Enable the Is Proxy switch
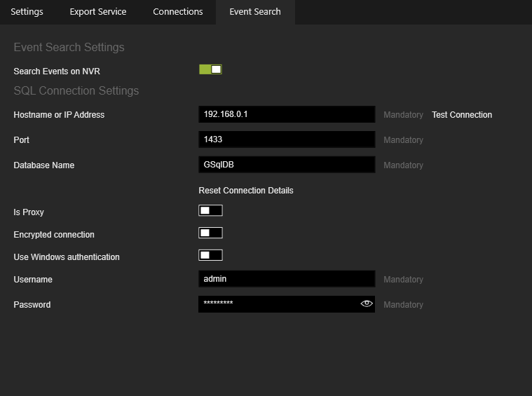 [210, 210]
